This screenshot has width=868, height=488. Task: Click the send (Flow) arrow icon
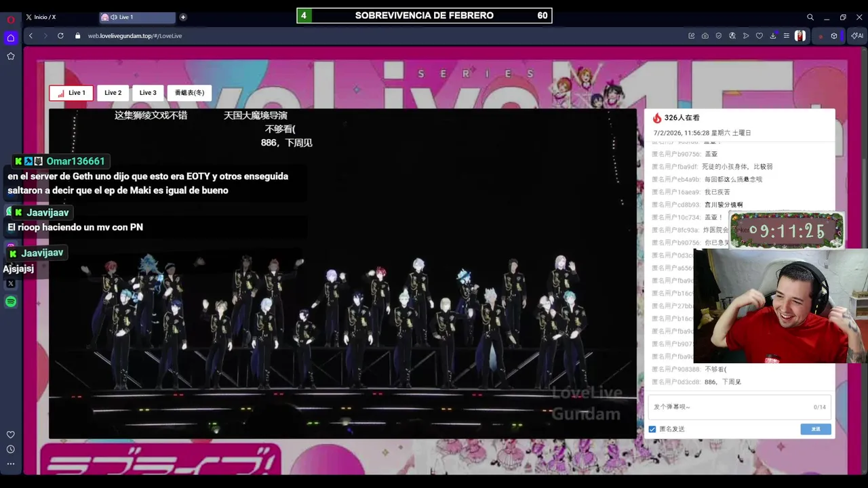pos(746,36)
